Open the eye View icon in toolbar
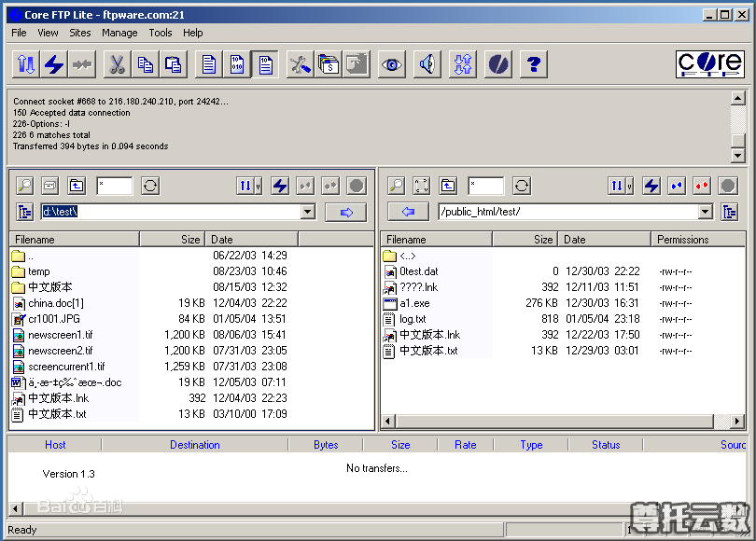Screen dimensions: 756x541 point(390,64)
